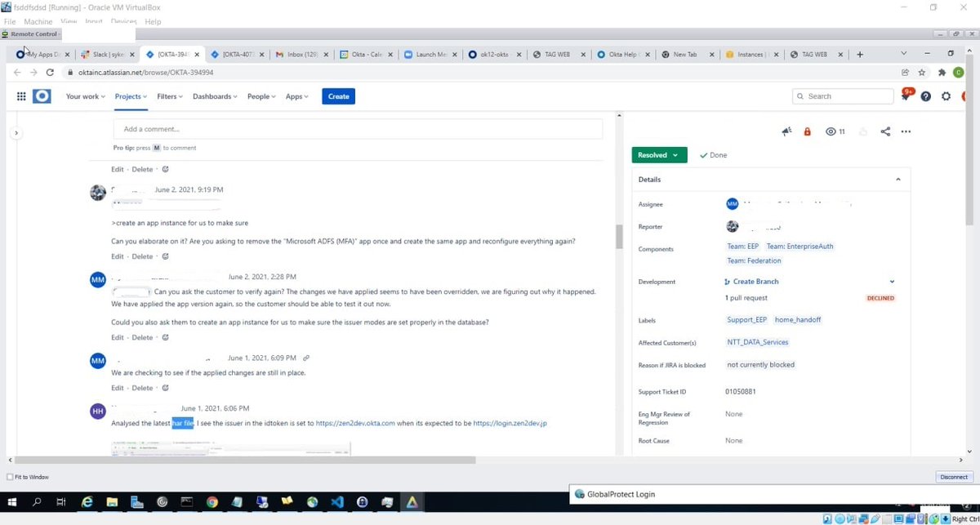Screen dimensions: 980x525
Task: Enable the Fit to Window checkbox
Action: pos(8,477)
